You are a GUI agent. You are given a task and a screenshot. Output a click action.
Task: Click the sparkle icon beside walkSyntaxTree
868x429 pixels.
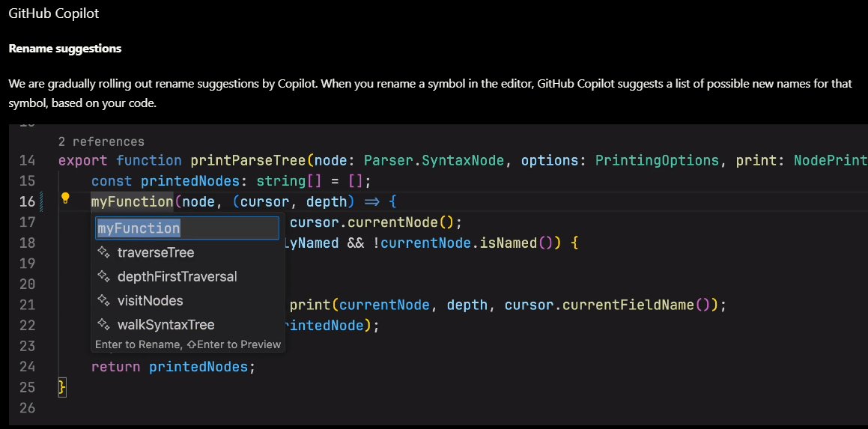click(x=103, y=324)
